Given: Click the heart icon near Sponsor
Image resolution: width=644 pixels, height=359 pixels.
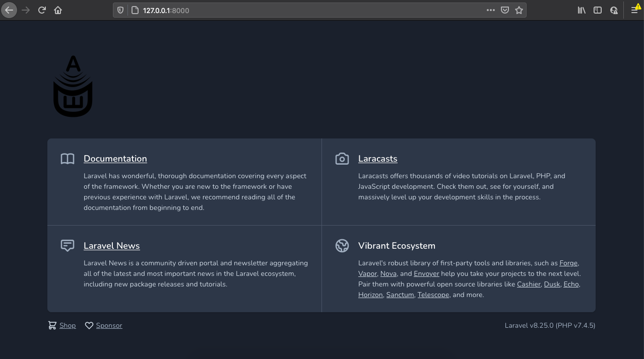Looking at the screenshot, I should pos(89,326).
